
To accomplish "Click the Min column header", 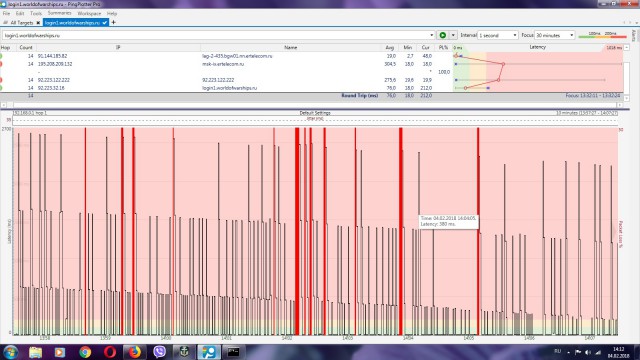I will pyautogui.click(x=407, y=48).
